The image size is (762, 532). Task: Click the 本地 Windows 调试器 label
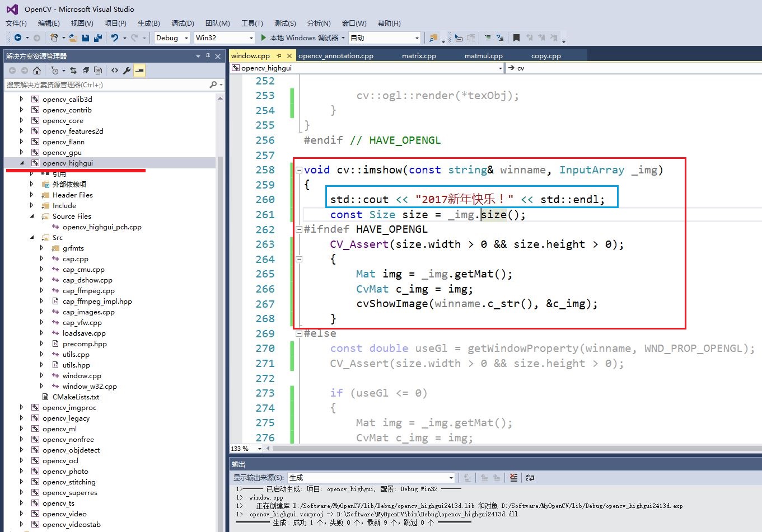point(304,38)
